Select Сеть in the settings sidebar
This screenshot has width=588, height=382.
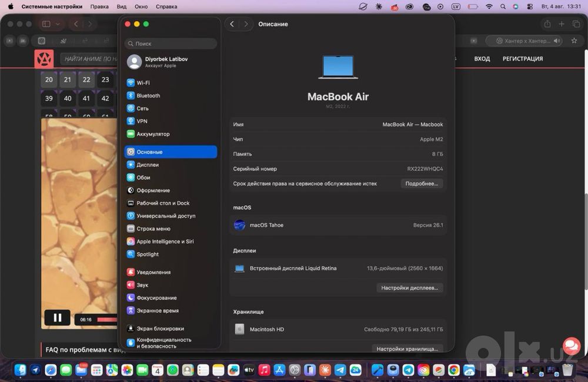[x=171, y=108]
